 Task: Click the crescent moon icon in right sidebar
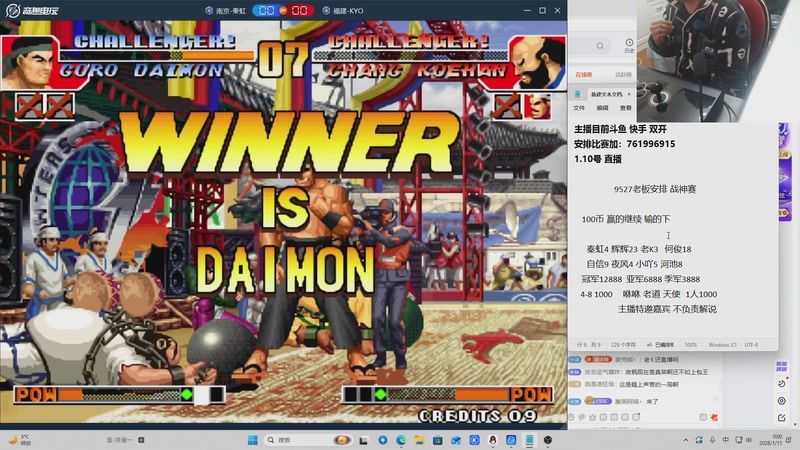(x=782, y=383)
